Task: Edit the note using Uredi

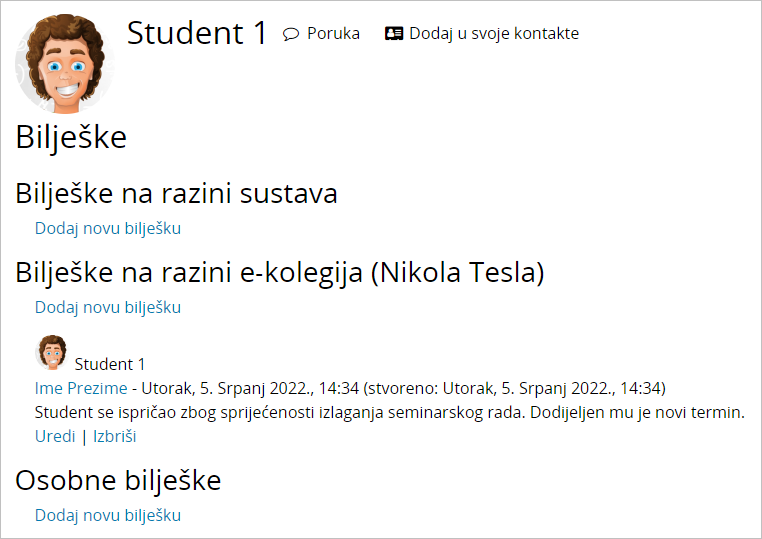Action: [55, 436]
